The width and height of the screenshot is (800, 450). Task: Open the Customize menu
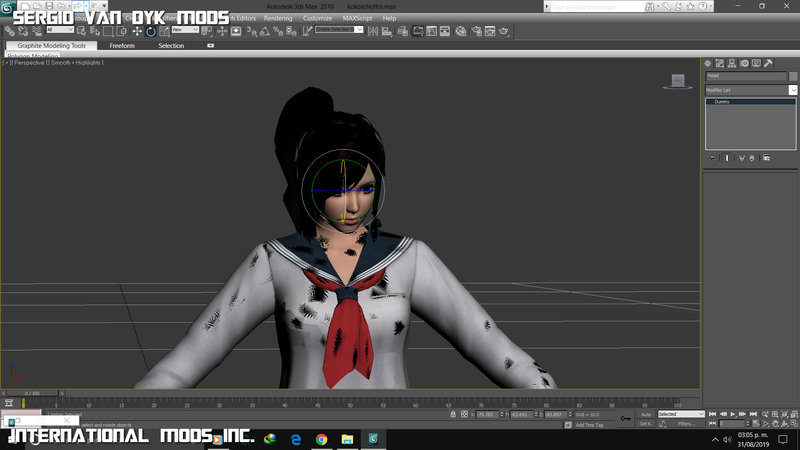[x=317, y=18]
